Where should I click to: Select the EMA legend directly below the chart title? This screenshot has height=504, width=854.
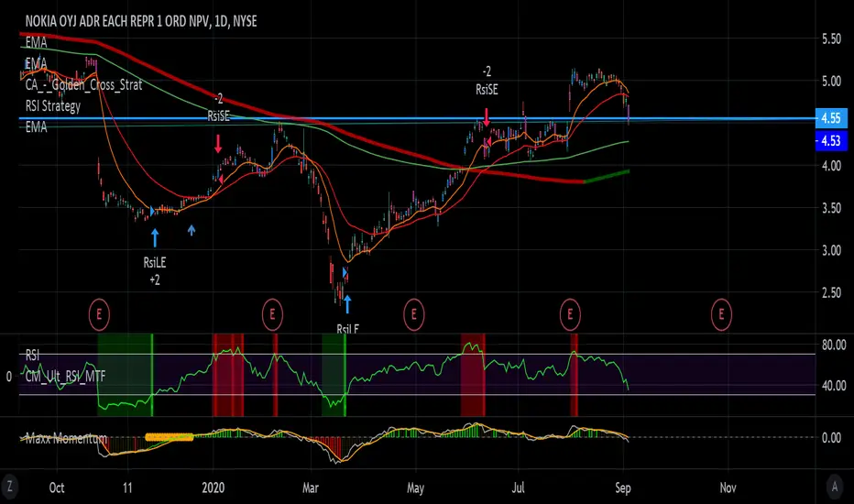[37, 42]
